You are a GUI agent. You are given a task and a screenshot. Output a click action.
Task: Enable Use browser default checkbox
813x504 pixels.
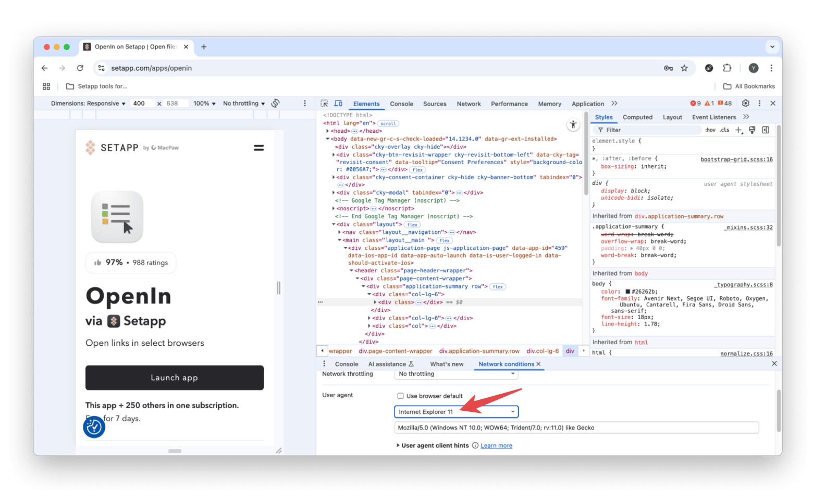400,396
